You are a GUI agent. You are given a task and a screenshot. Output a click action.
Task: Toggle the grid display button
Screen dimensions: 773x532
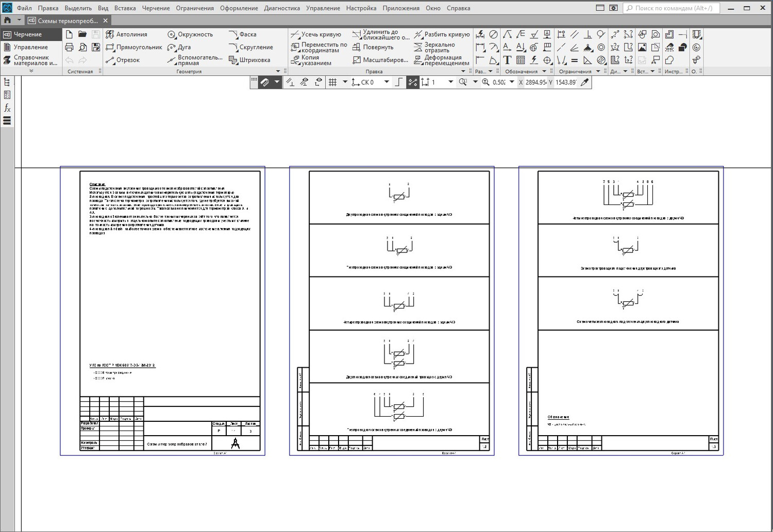click(x=333, y=82)
